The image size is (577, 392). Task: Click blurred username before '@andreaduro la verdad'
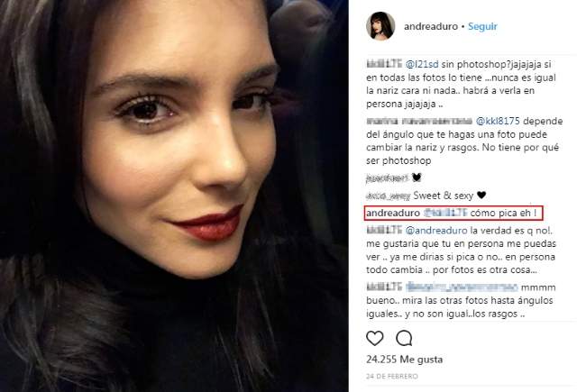pos(383,231)
